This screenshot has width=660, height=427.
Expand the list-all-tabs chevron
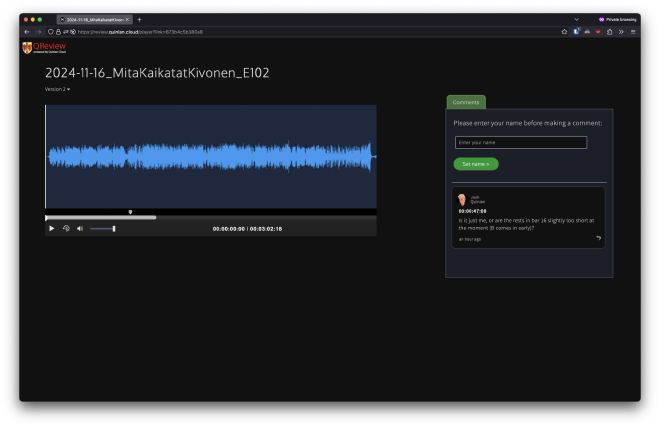pyautogui.click(x=576, y=19)
